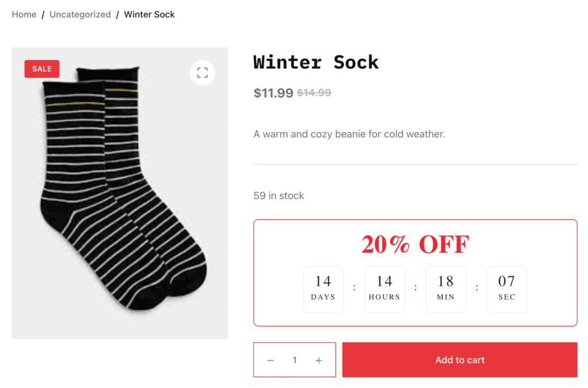Select the SEC countdown box showing 07

(507, 289)
